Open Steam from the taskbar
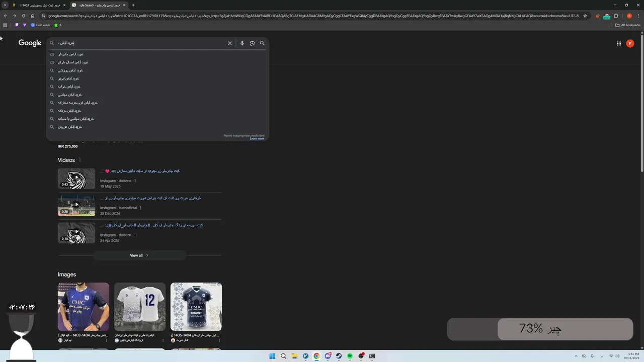644x362 pixels. pos(339,356)
